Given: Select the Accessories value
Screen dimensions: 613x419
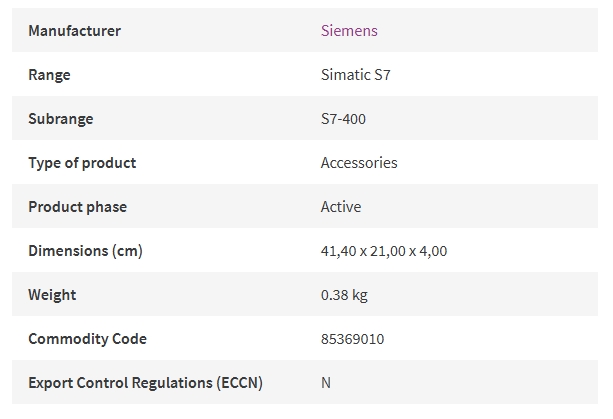Looking at the screenshot, I should 359,163.
